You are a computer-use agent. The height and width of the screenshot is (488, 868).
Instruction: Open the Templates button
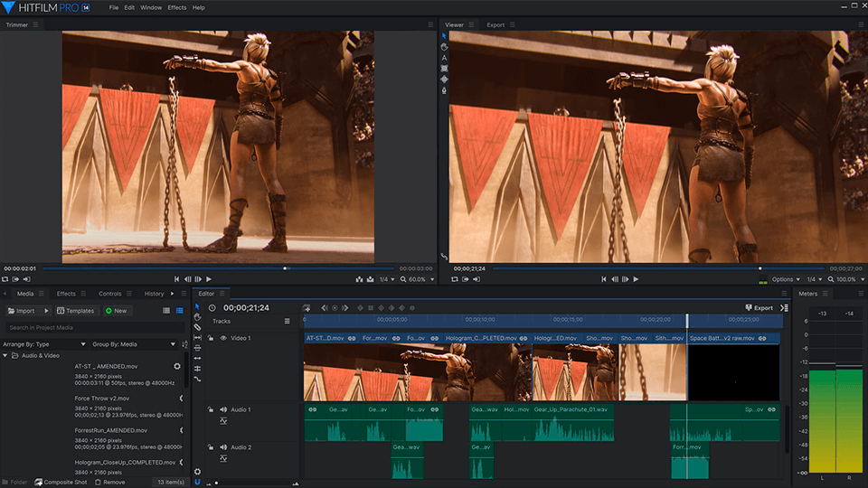[x=76, y=311]
